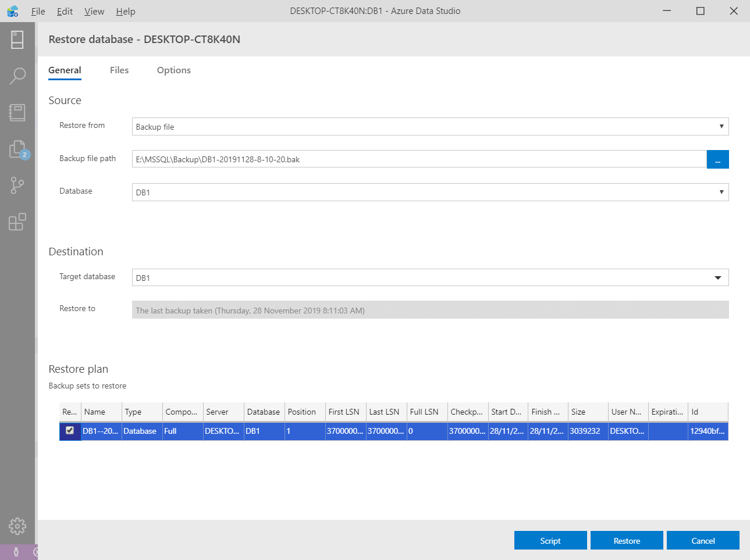Viewport: 750px width, 560px height.
Task: Click the Restore button
Action: click(627, 541)
